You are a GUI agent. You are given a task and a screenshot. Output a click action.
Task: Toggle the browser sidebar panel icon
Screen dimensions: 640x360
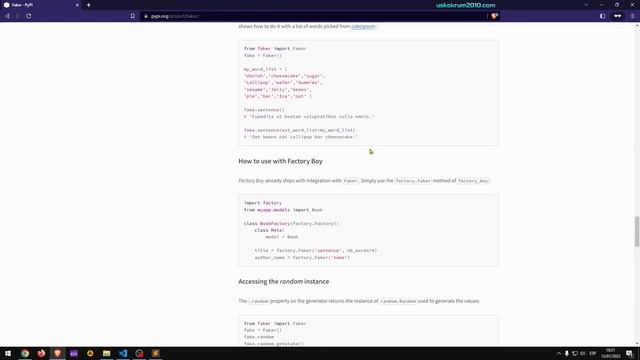tap(602, 16)
